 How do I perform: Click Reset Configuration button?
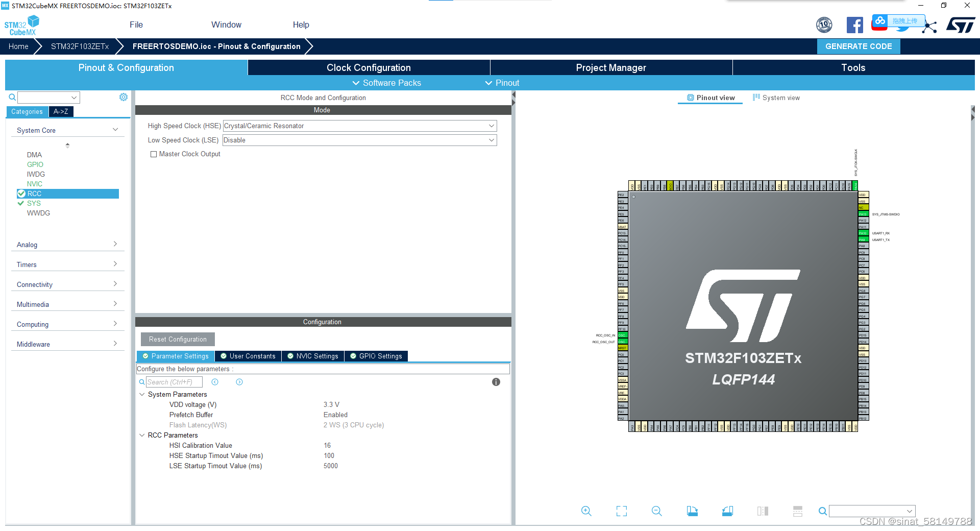tap(178, 339)
